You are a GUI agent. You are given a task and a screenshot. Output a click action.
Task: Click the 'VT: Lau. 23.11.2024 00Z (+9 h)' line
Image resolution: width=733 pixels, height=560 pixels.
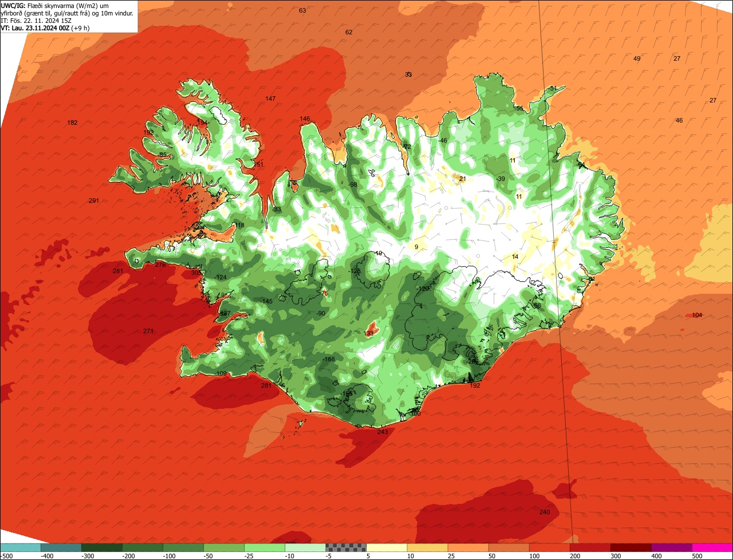45,28
